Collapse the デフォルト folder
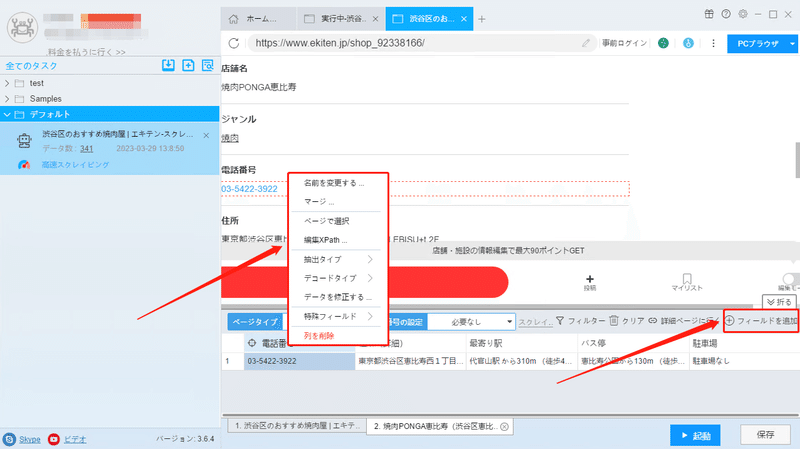Screen dimensions: 800x449 pyautogui.click(x=7, y=114)
